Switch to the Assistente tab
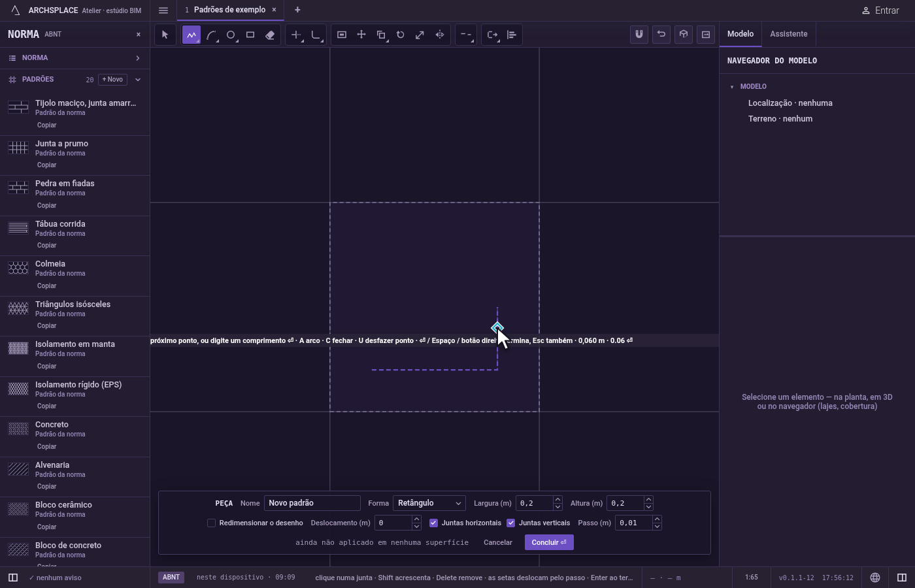This screenshot has width=915, height=588. click(789, 34)
